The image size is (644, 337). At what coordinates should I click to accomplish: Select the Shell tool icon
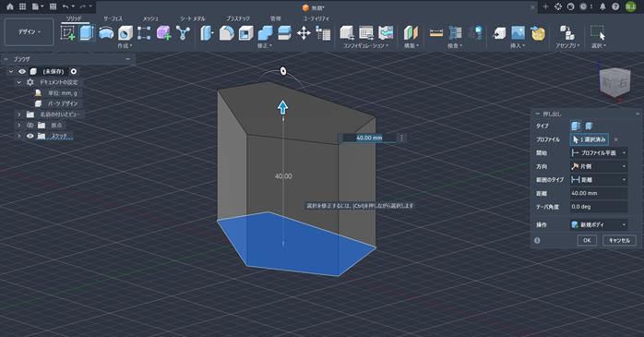click(245, 33)
